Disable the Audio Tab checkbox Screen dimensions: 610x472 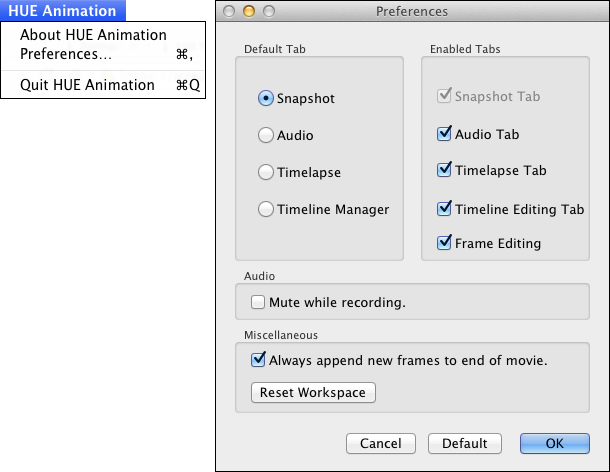[x=444, y=134]
